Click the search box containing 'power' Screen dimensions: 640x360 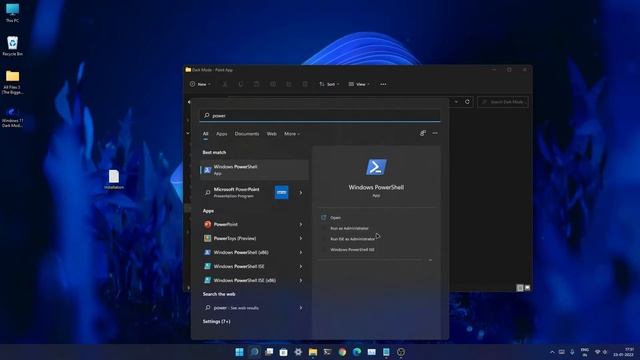coord(320,116)
